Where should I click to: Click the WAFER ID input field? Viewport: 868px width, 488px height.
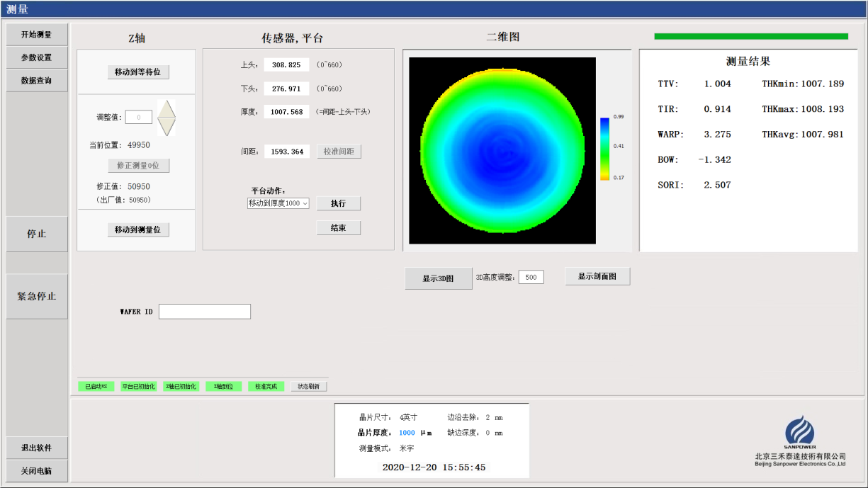204,312
